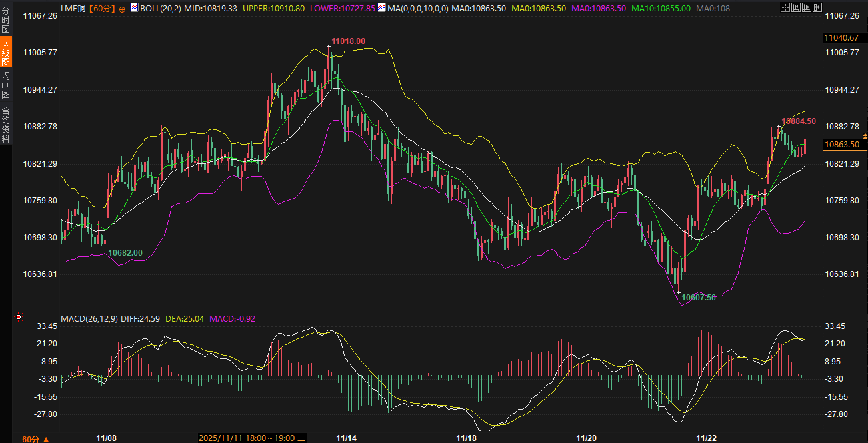Open the 【60分】 timeframe label in chart header
Screen dimensions: 868x443
click(x=102, y=9)
